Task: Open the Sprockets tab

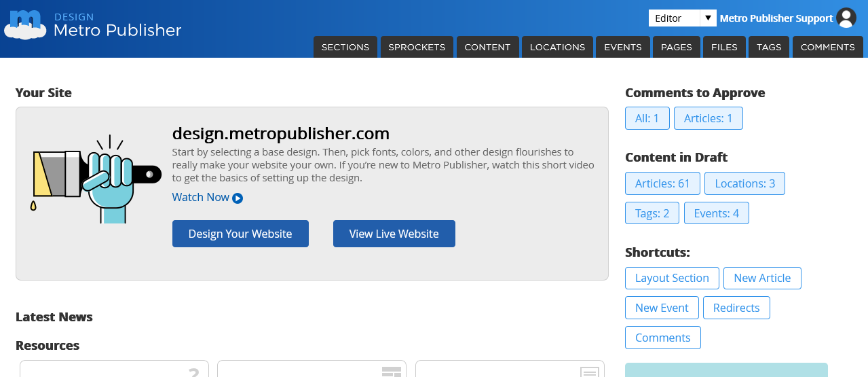Action: click(417, 47)
